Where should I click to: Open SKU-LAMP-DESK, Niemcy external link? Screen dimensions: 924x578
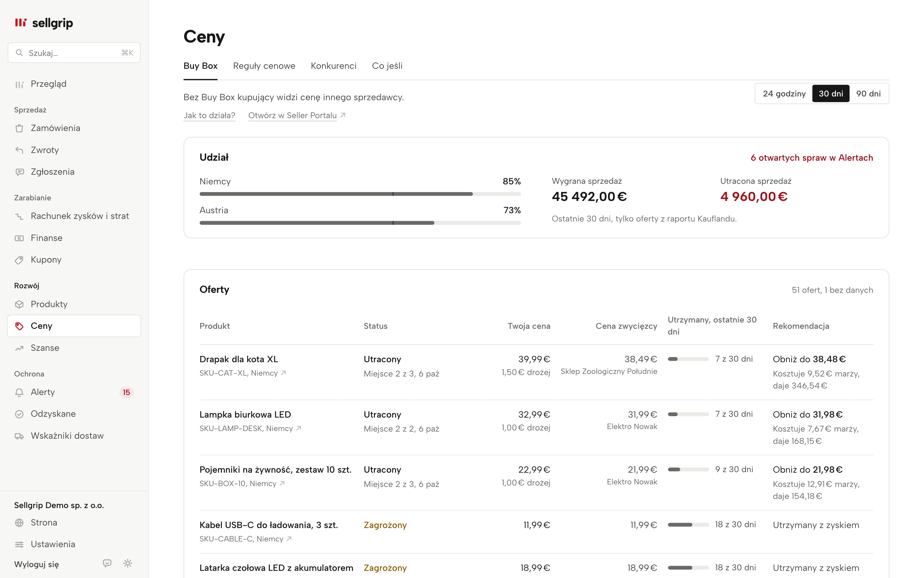(x=250, y=428)
